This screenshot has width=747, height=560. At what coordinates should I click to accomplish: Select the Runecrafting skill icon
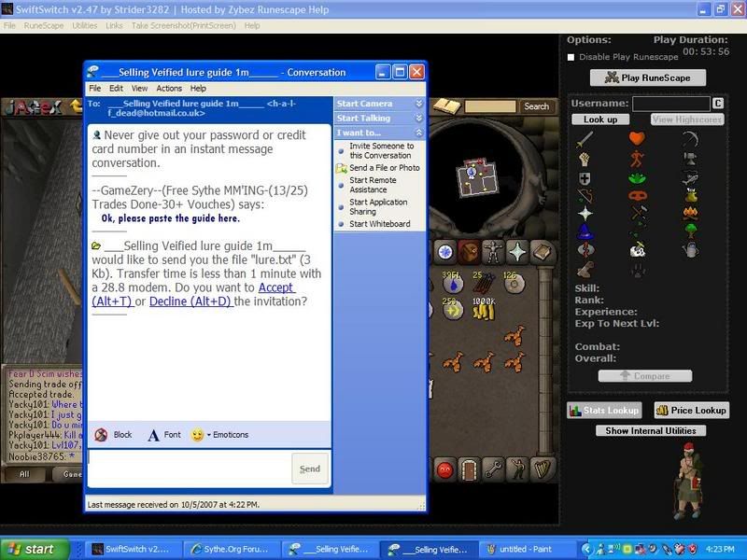(586, 250)
